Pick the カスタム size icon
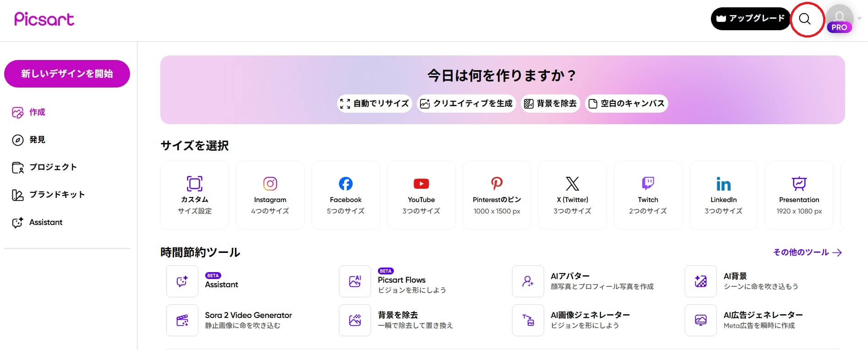Viewport: 868px width, 350px height. pos(195,184)
